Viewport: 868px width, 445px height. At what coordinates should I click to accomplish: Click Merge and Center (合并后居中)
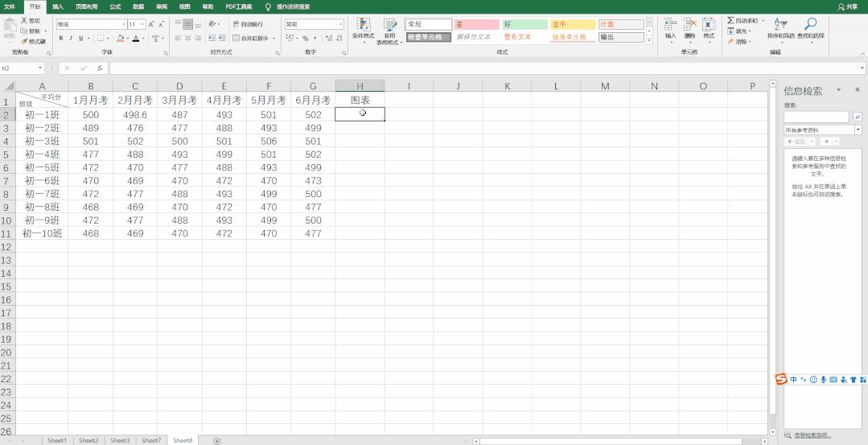coord(250,38)
